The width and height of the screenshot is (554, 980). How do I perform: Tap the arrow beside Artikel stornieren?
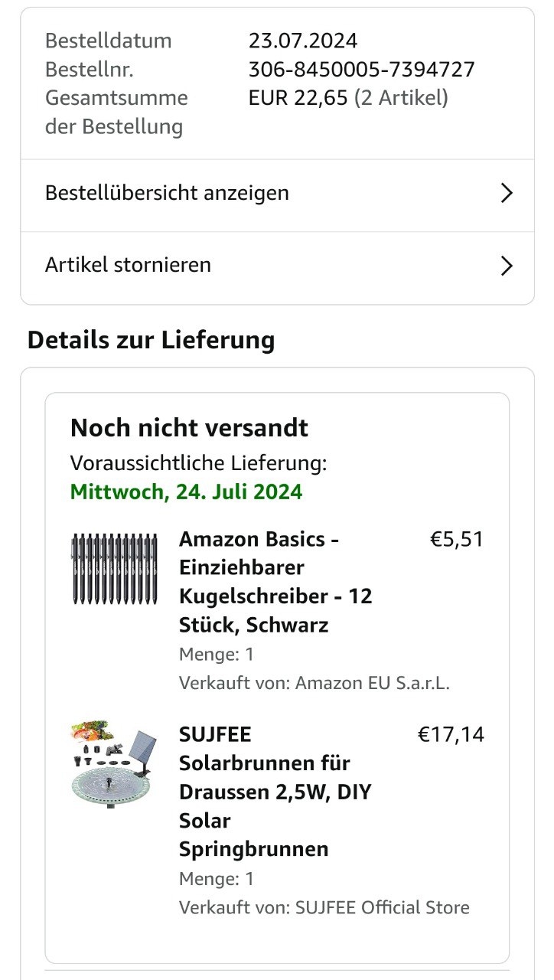point(505,266)
